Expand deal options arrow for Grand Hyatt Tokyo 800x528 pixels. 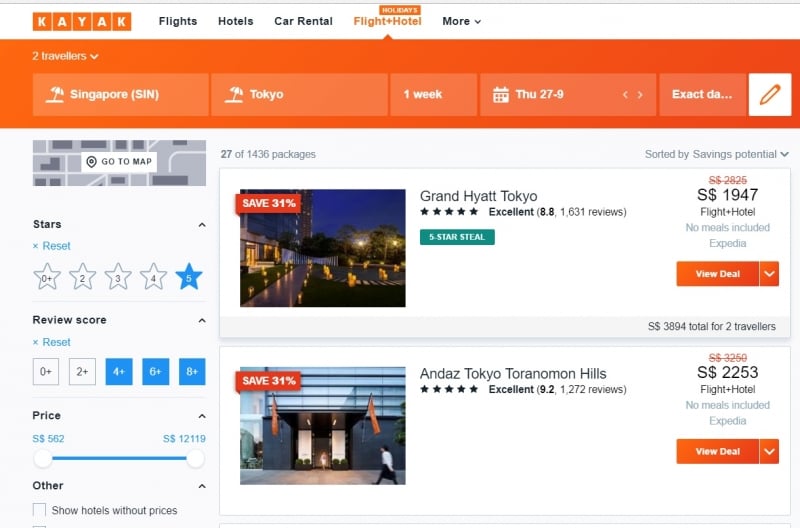pyautogui.click(x=769, y=274)
